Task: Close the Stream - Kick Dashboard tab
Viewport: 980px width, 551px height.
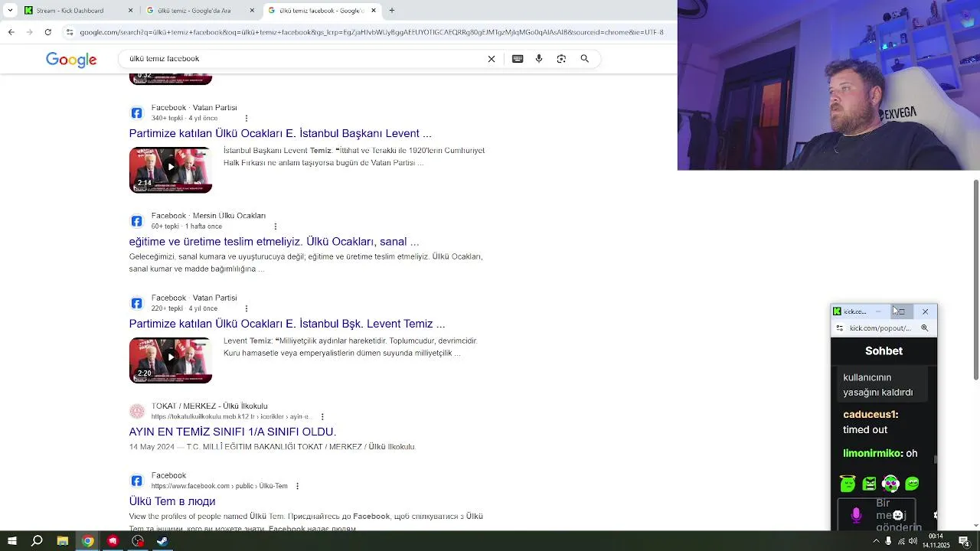Action: tap(130, 10)
